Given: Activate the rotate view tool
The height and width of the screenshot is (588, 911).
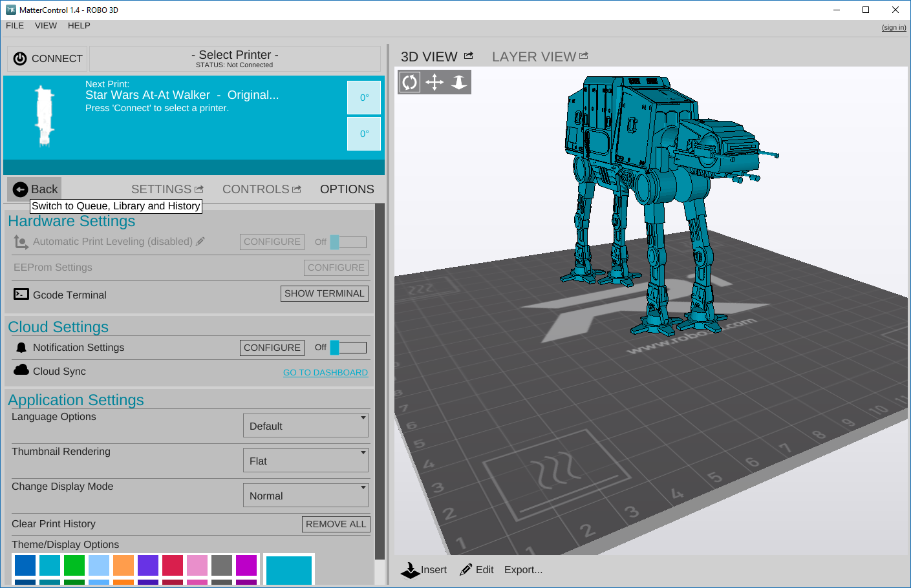Looking at the screenshot, I should pos(409,82).
